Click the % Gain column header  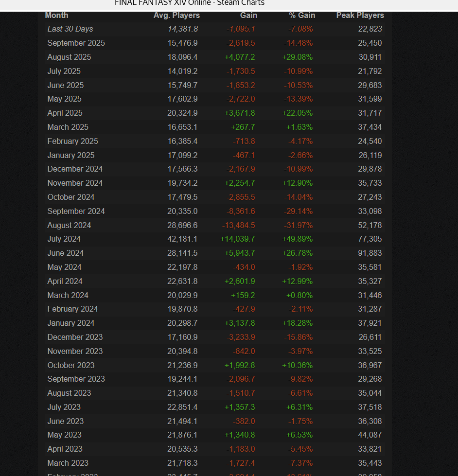302,16
